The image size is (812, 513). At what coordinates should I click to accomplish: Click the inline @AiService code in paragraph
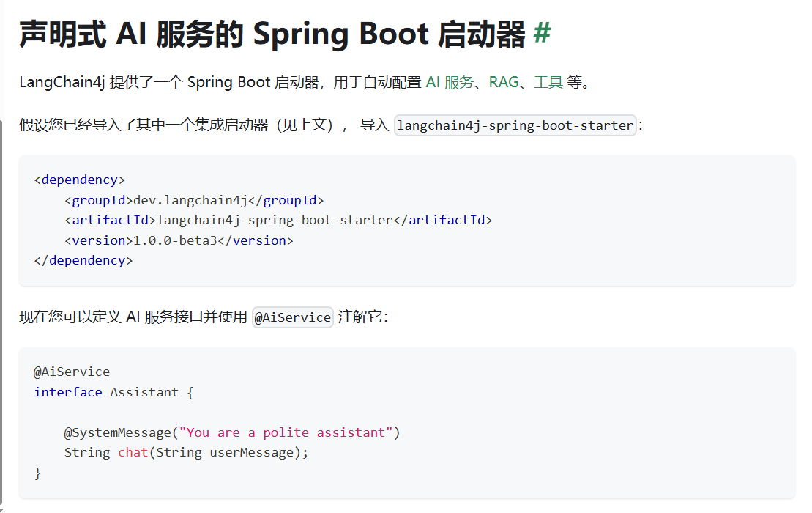292,317
